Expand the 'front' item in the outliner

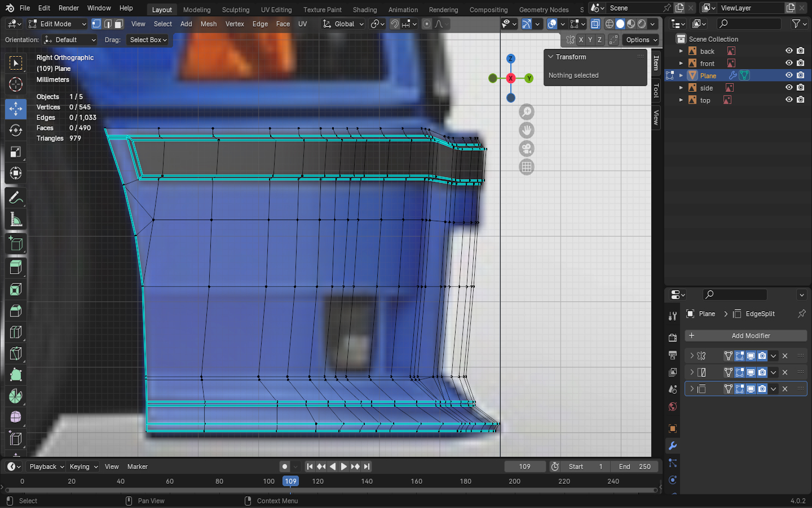point(681,63)
